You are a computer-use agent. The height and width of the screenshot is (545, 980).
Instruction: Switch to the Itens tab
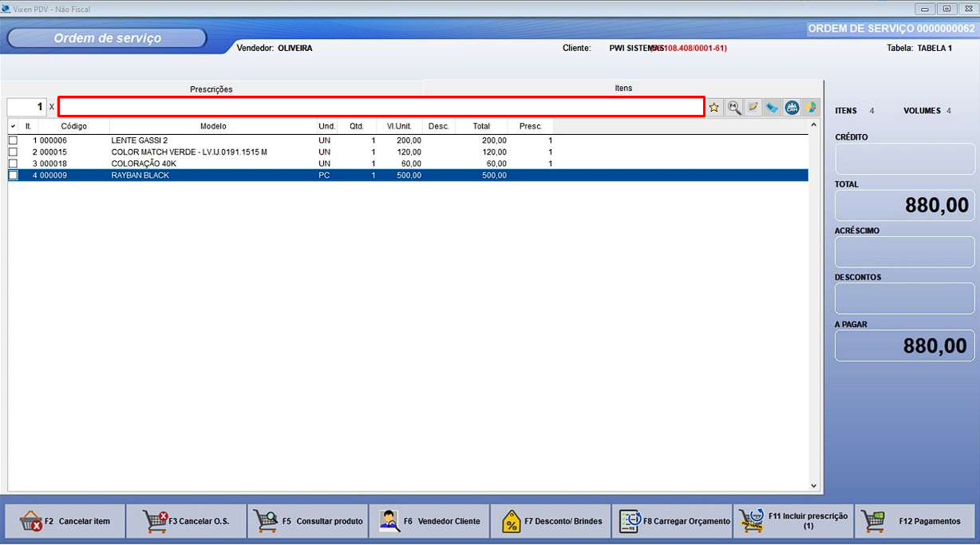click(623, 89)
